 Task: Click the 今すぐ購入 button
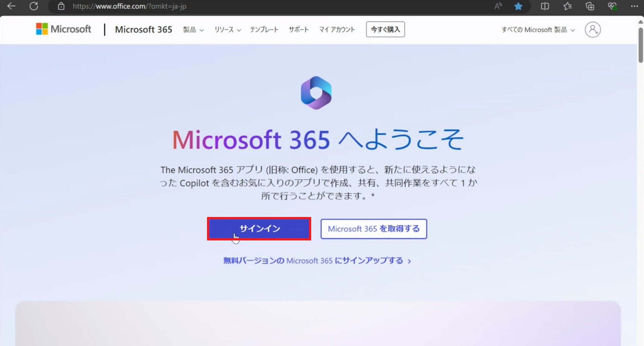click(385, 29)
